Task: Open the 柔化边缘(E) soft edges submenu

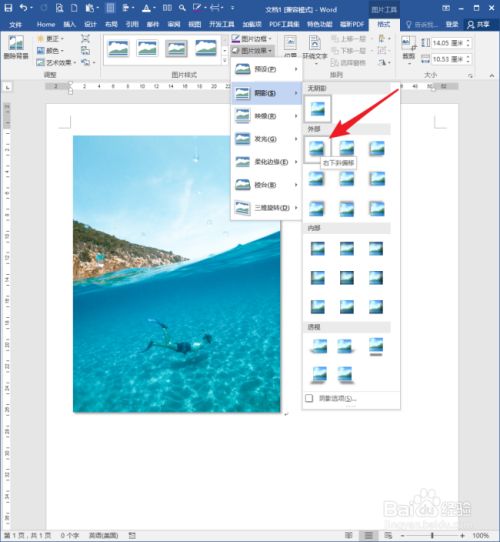Action: pyautogui.click(x=266, y=162)
